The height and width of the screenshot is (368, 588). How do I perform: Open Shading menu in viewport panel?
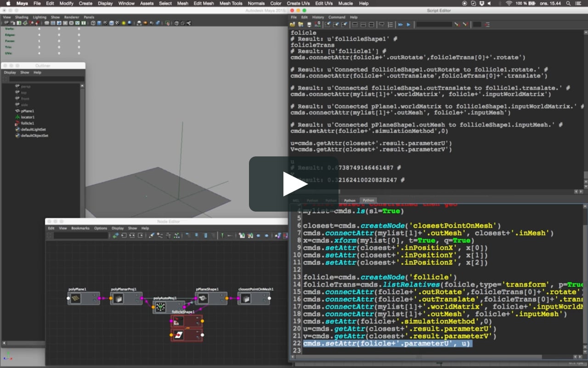pyautogui.click(x=22, y=17)
